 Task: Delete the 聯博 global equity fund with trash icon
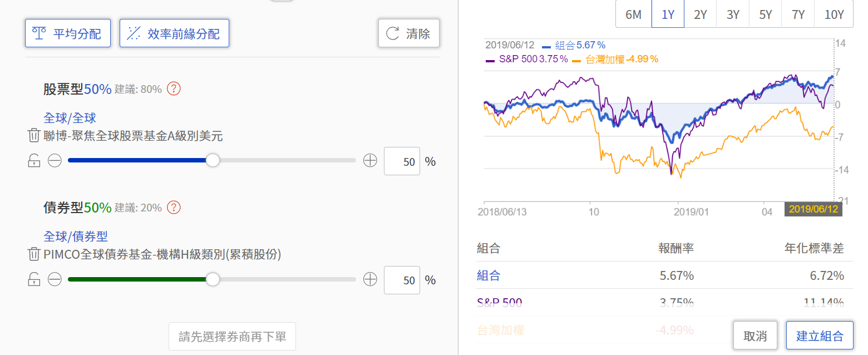point(33,136)
